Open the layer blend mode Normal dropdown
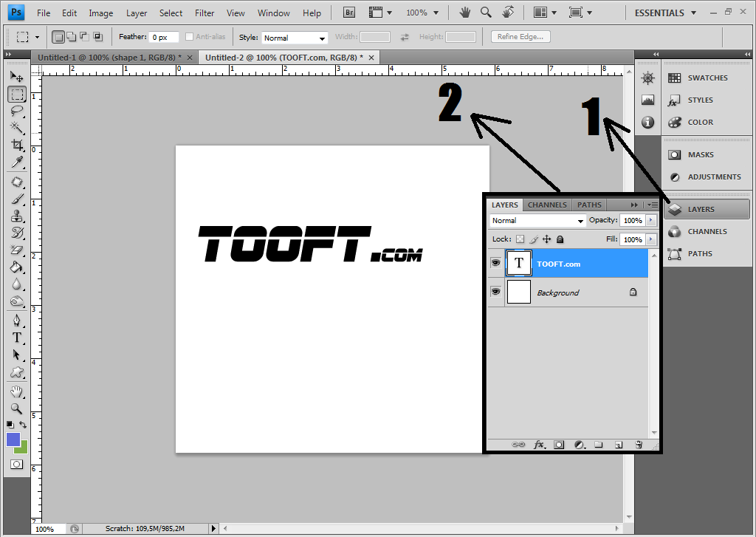The height and width of the screenshot is (537, 756). (x=537, y=220)
